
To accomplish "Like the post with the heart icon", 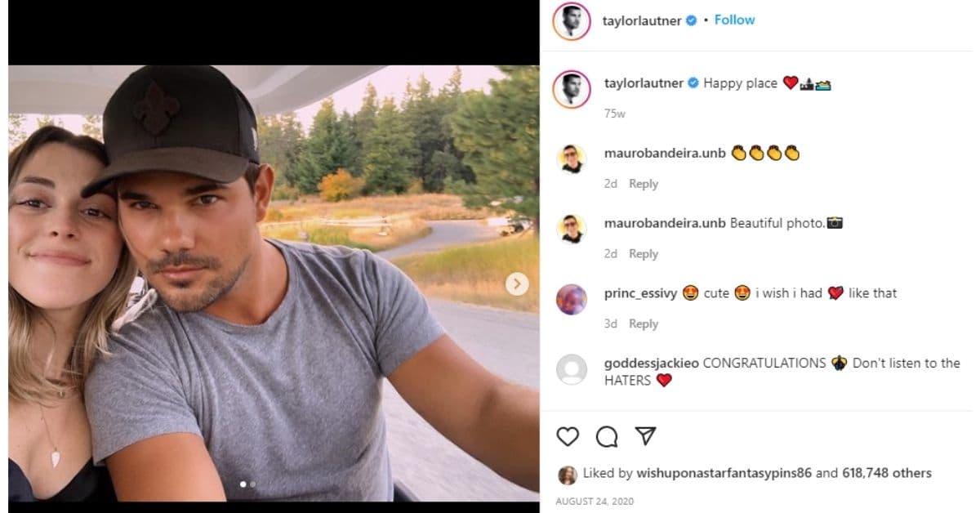I will tap(567, 438).
